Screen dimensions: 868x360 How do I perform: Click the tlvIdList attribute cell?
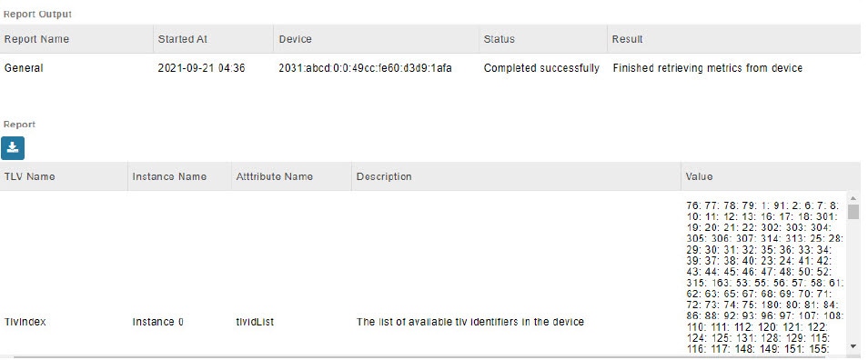255,322
